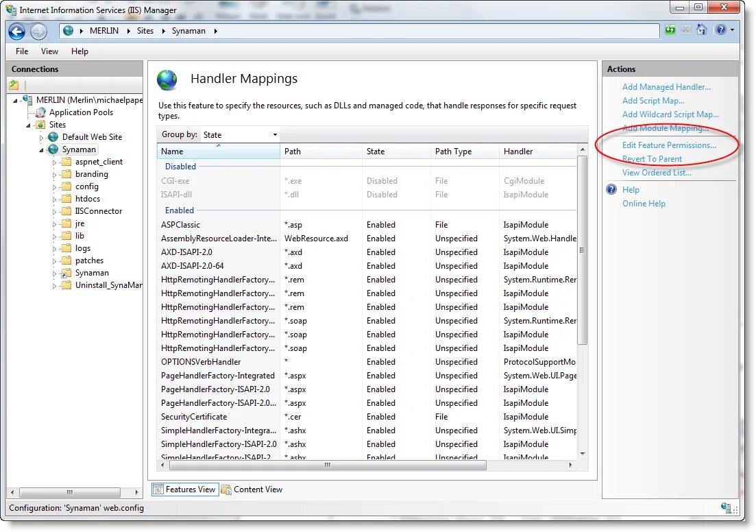
Task: Select the PageHandlerFactory-Integrated row
Action: [x=367, y=376]
